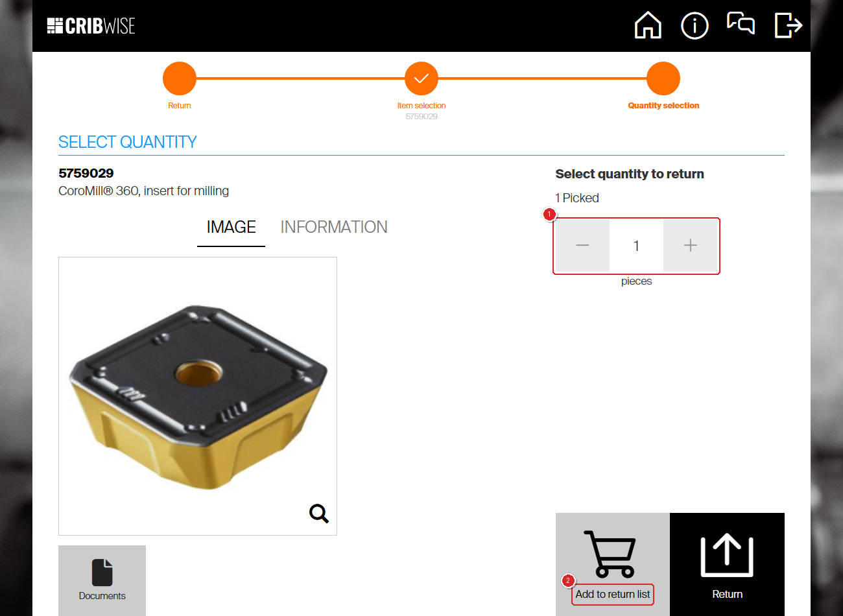Open the chat messages icon

(741, 23)
